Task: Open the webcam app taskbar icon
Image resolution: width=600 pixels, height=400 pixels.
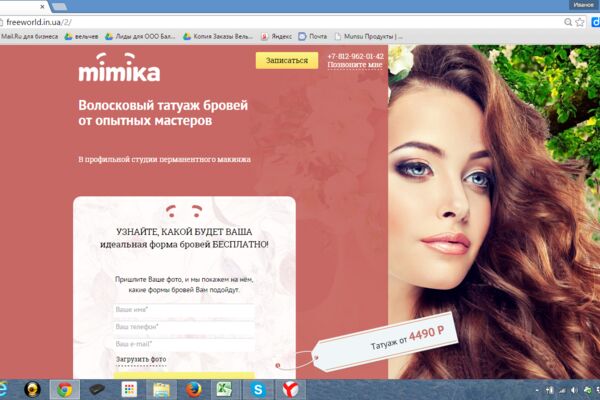Action: tap(33, 390)
